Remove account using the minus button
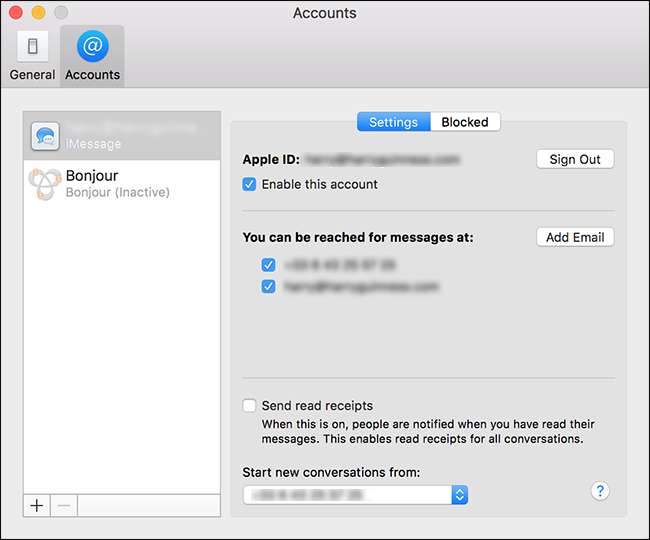Screen dimensions: 650x540 (63, 505)
